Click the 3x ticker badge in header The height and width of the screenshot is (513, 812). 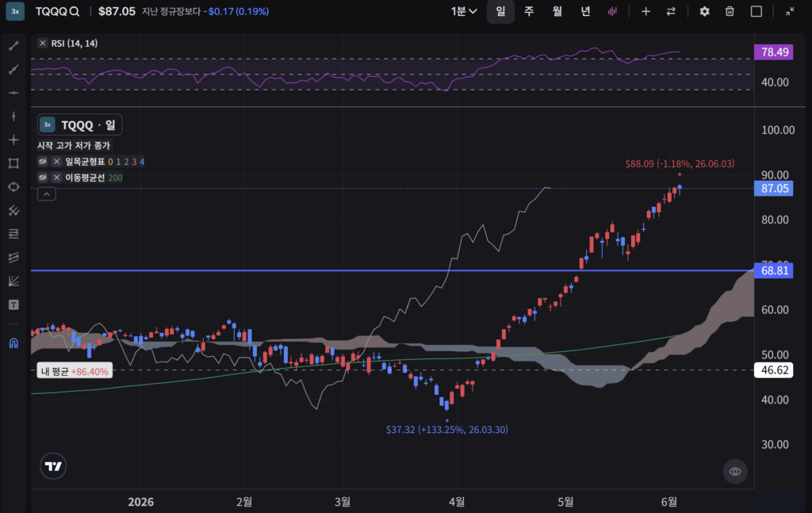(15, 11)
